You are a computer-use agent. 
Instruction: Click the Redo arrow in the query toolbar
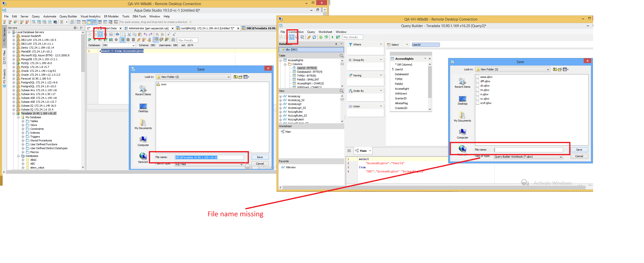point(151,34)
